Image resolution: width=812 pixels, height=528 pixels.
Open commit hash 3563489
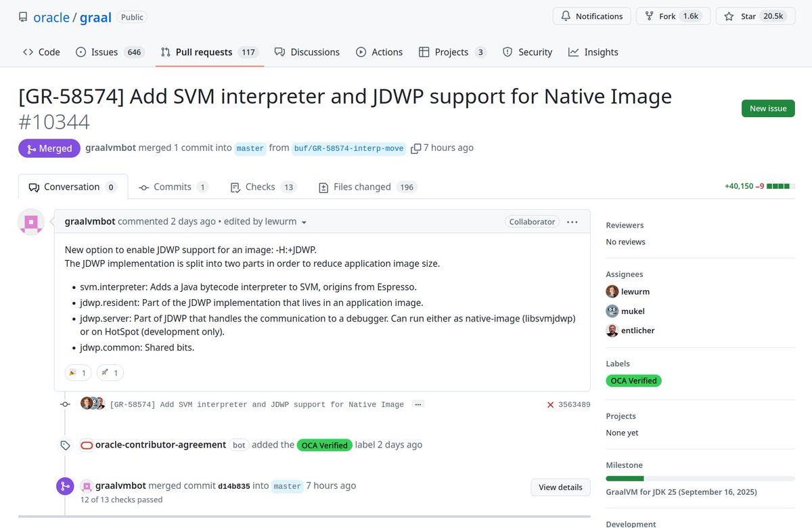pos(574,405)
